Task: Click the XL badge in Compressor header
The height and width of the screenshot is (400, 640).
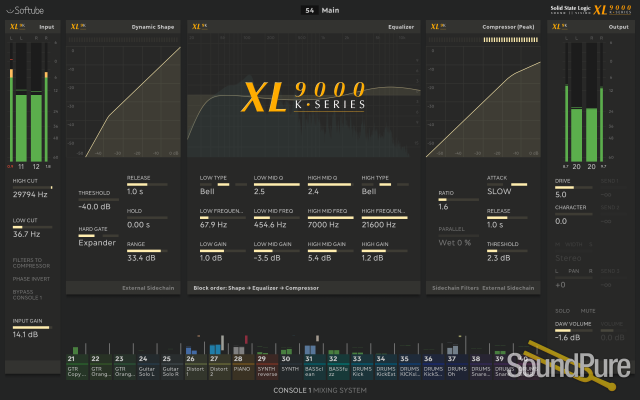Action: pos(437,28)
